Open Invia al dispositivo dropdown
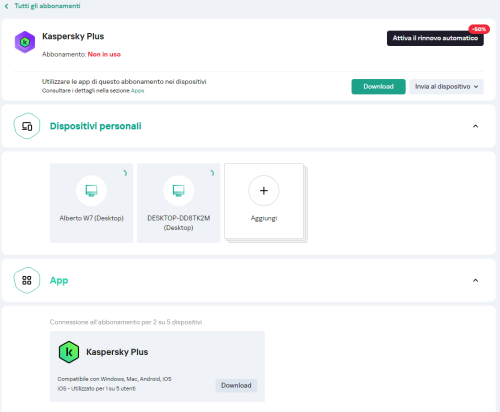The width and height of the screenshot is (500, 412). (x=446, y=87)
